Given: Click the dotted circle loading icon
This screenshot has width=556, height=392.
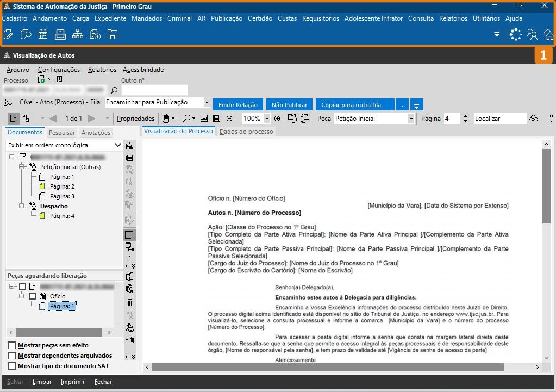Looking at the screenshot, I should tap(516, 34).
